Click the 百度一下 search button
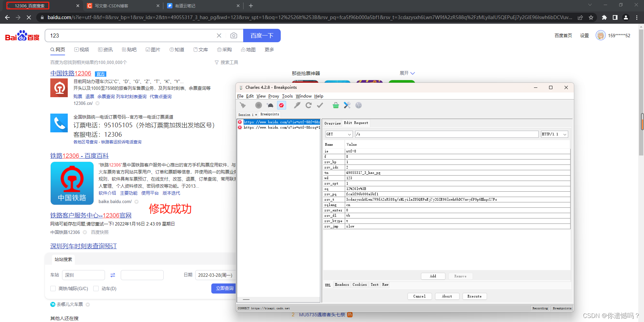The image size is (644, 322). (x=262, y=36)
